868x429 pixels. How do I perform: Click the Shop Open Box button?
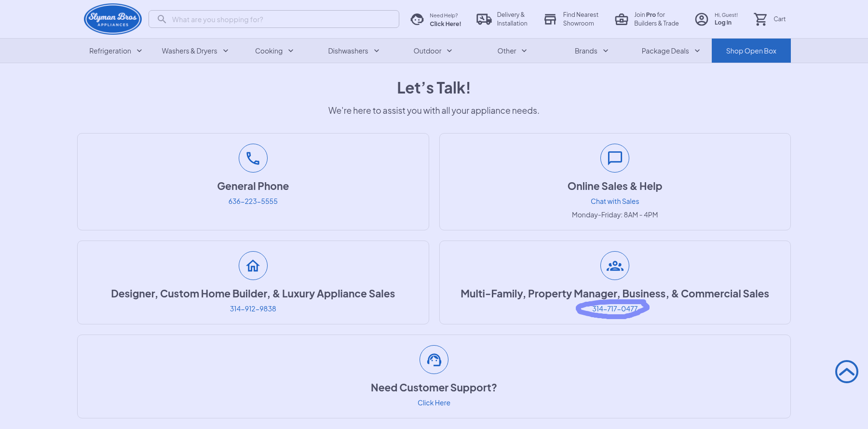pyautogui.click(x=751, y=51)
